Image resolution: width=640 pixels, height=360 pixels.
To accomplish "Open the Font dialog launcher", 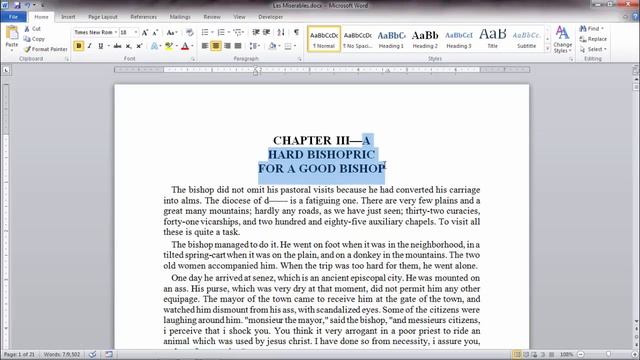I will [x=193, y=59].
